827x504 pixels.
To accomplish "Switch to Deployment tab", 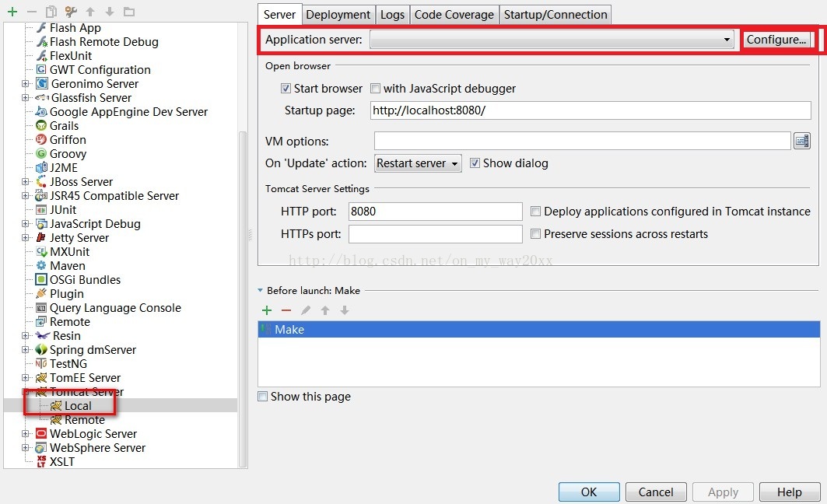I will pos(338,14).
